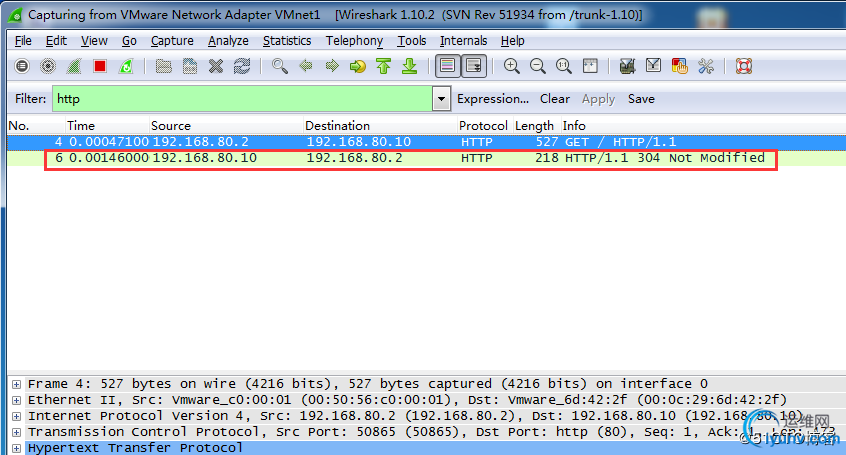Save this capture file icon
Screen dimensions: 846x455
tap(190, 66)
